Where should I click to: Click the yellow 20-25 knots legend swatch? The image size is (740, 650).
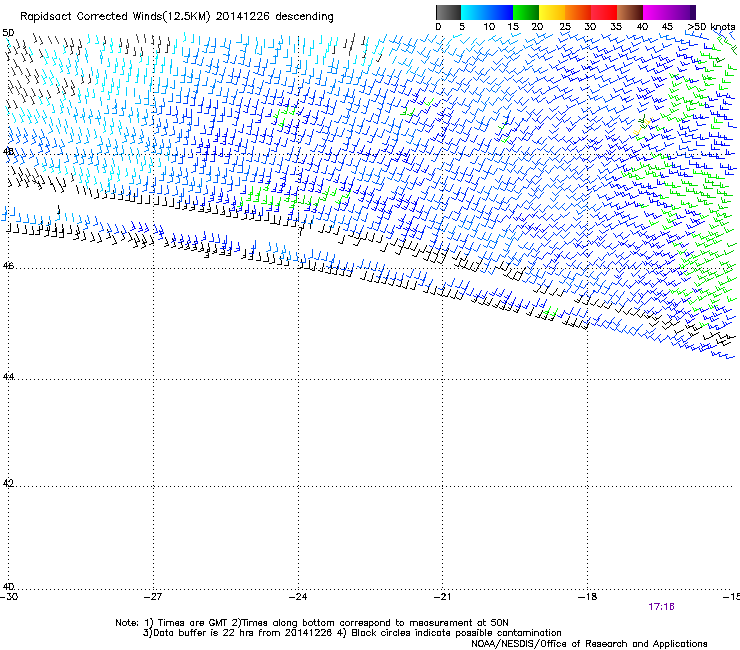pyautogui.click(x=552, y=12)
